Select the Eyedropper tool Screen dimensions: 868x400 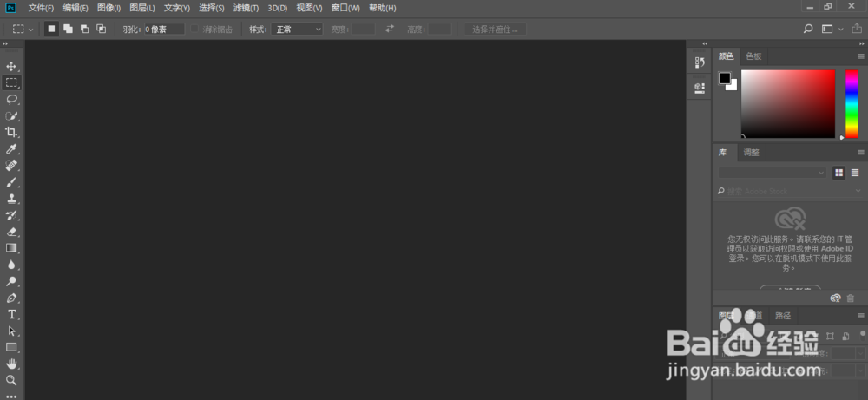click(11, 149)
